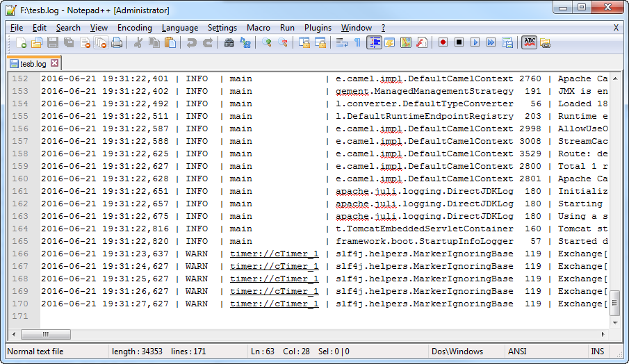This screenshot has width=629, height=364.
Task: Start macro recording with red circle icon
Action: (x=443, y=43)
